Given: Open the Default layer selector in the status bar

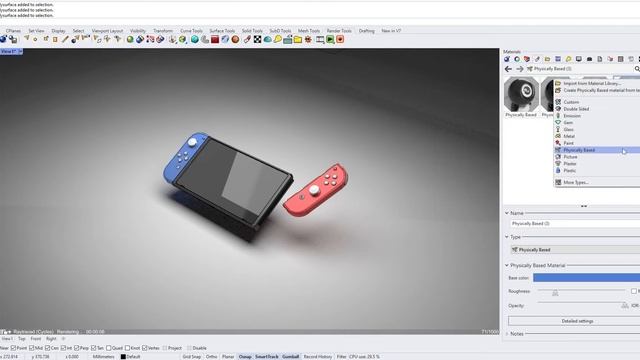Looking at the screenshot, I should [131, 357].
